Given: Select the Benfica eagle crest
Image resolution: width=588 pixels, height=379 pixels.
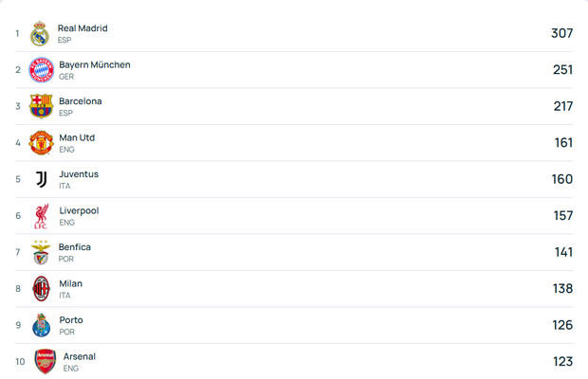Looking at the screenshot, I should tap(41, 252).
